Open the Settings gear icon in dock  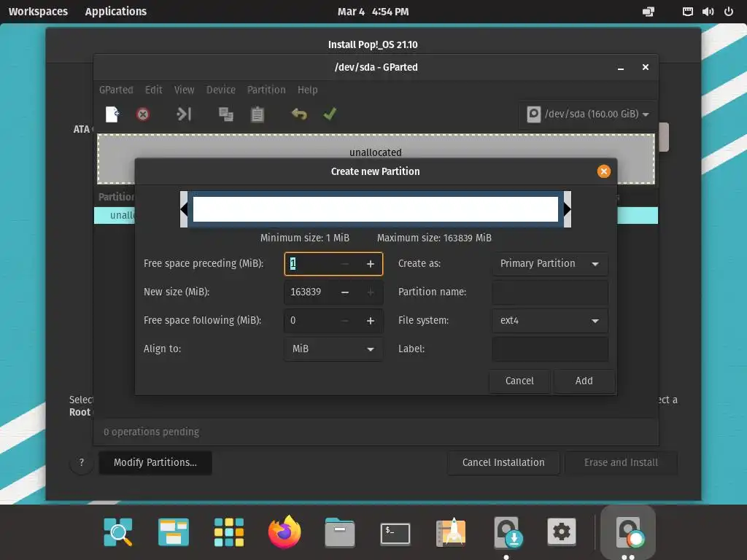pos(562,532)
